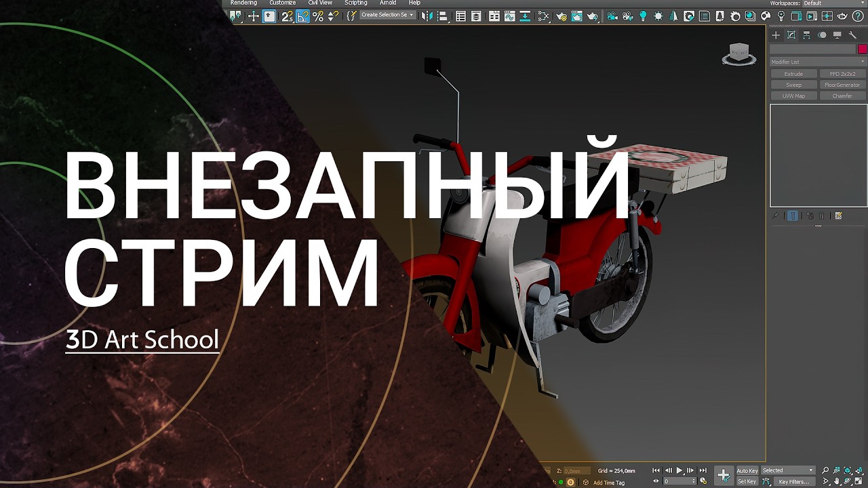Viewport: 868px width, 488px height.
Task: Switch to the Utilities panel tab
Action: [x=852, y=35]
